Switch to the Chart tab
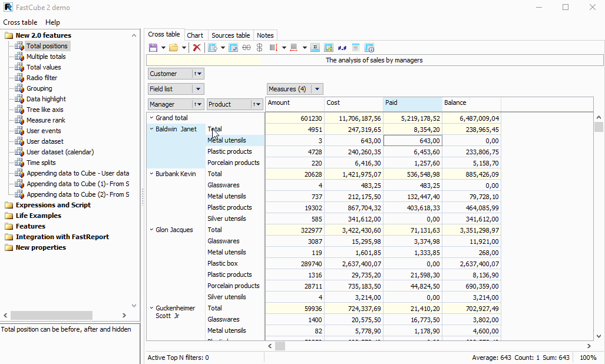Image resolution: width=605 pixels, height=364 pixels. tap(195, 35)
